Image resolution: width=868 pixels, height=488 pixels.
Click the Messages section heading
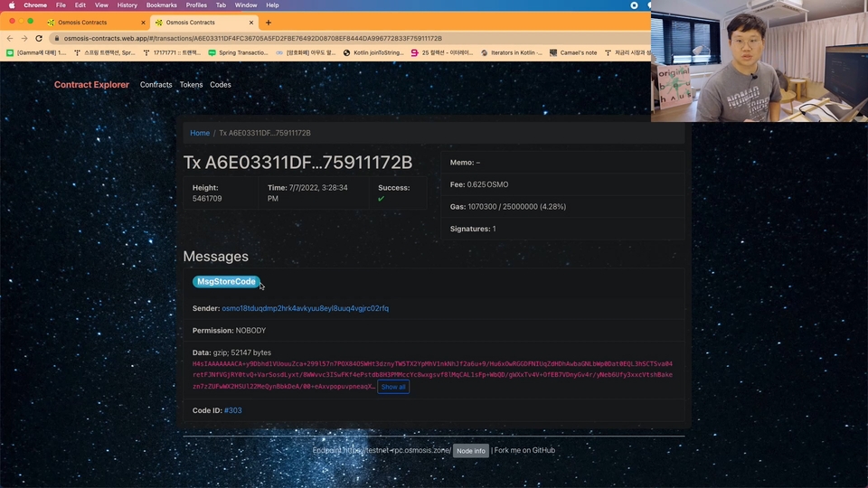click(x=216, y=257)
